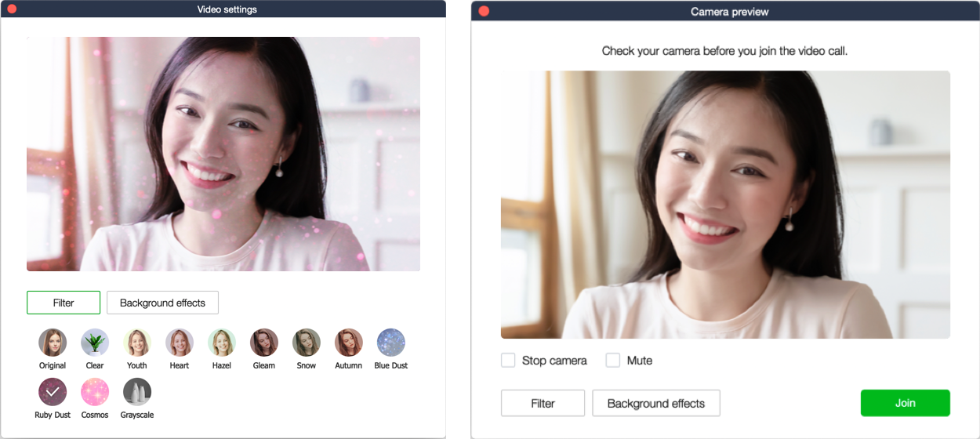
Task: Apply the Blue Dust filter
Action: point(391,343)
